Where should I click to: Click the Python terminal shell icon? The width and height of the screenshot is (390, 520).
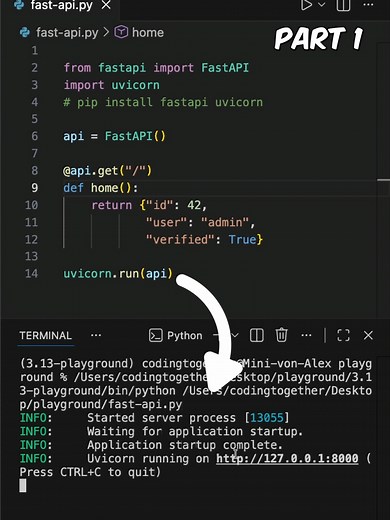tap(156, 335)
